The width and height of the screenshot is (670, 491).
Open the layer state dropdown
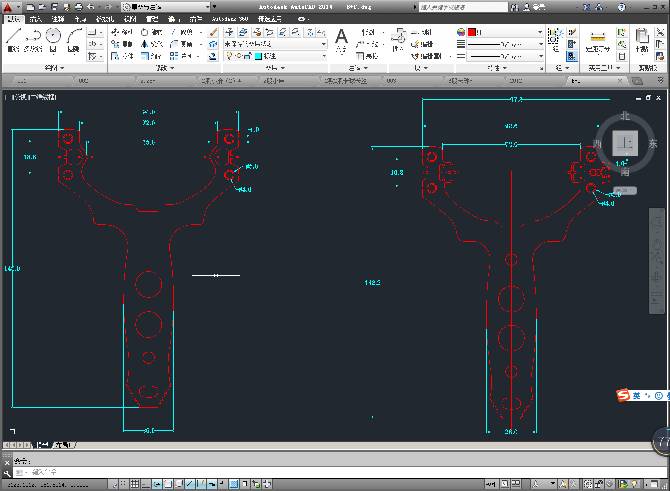275,44
